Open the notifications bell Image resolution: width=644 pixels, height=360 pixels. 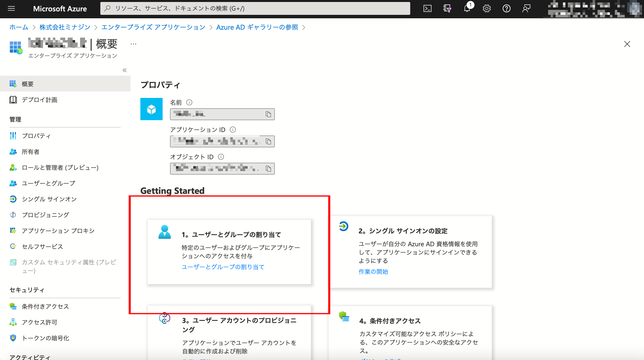[467, 9]
